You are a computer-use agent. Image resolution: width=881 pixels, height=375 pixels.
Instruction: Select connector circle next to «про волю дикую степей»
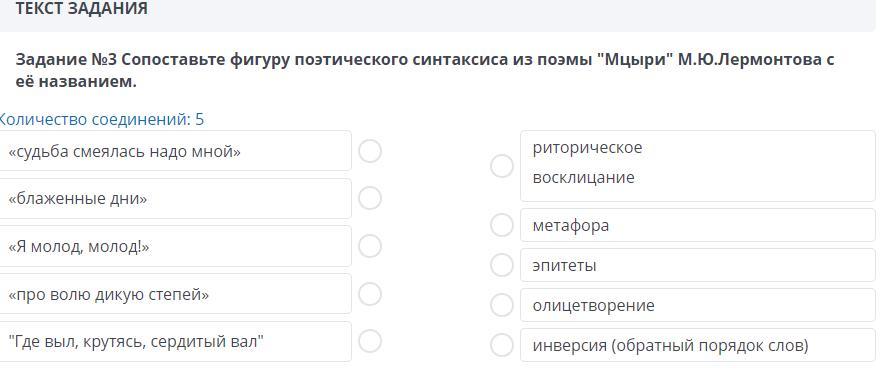[x=370, y=293]
